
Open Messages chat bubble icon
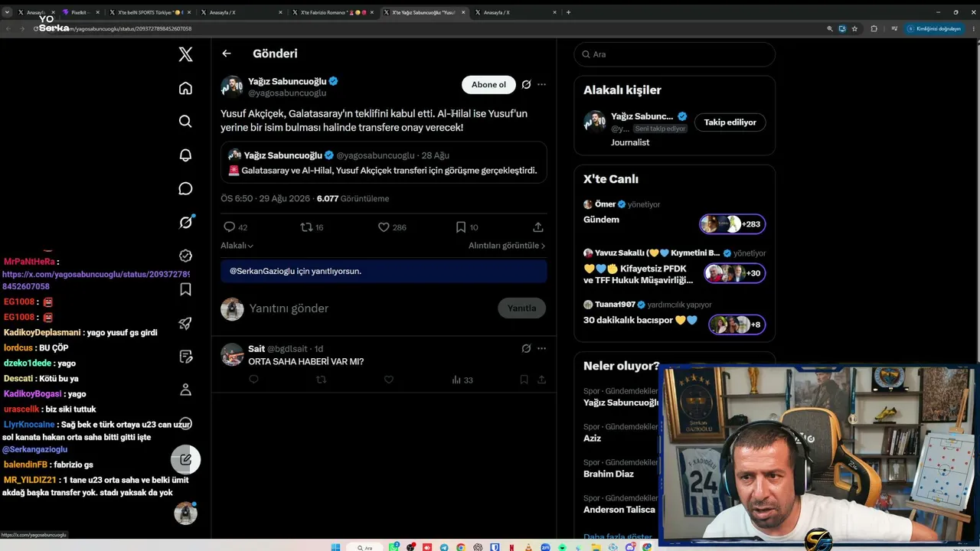click(185, 188)
